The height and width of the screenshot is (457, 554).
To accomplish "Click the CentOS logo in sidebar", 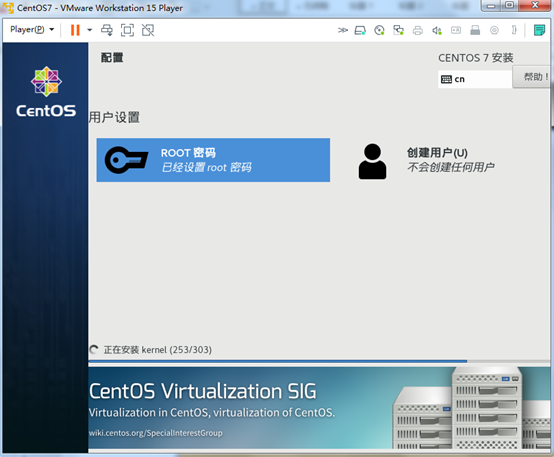I will pyautogui.click(x=46, y=92).
